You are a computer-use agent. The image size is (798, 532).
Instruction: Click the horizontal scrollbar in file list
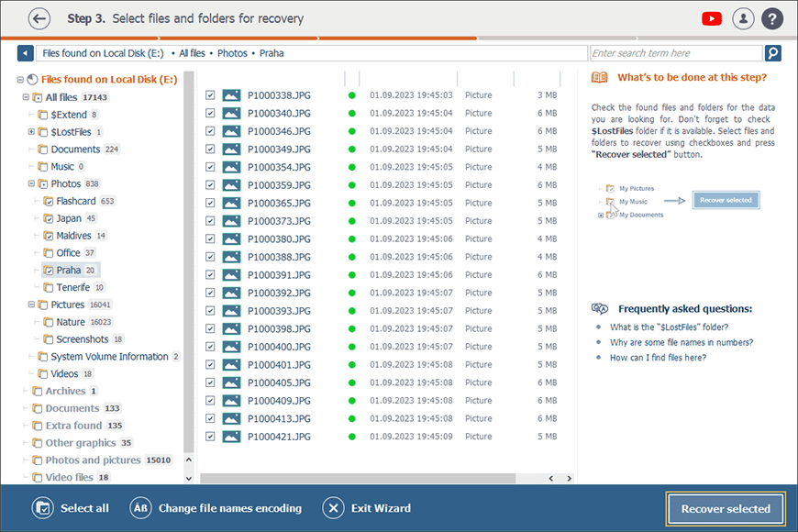tap(367, 478)
